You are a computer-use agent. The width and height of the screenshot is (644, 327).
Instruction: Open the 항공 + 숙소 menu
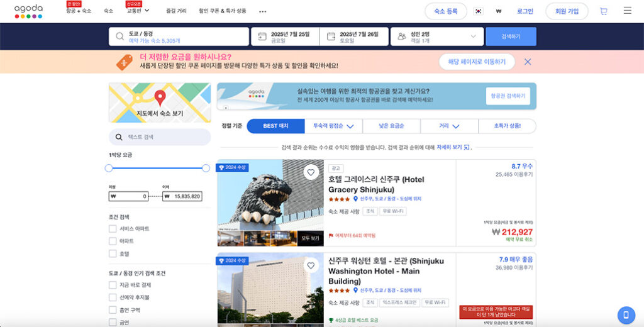pyautogui.click(x=79, y=11)
